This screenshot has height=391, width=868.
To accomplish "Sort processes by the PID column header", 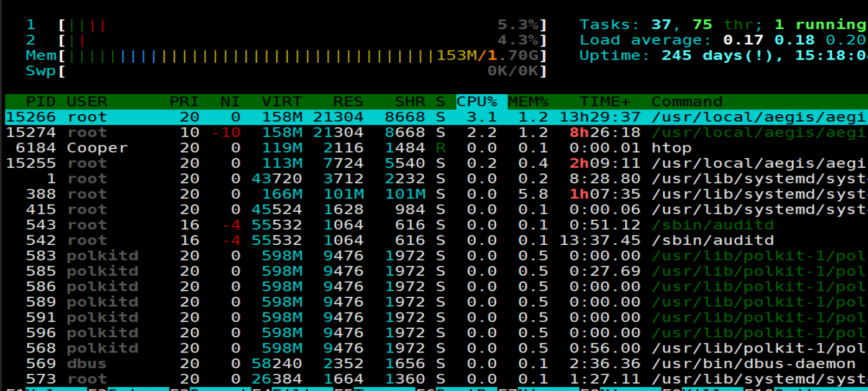I will 41,102.
